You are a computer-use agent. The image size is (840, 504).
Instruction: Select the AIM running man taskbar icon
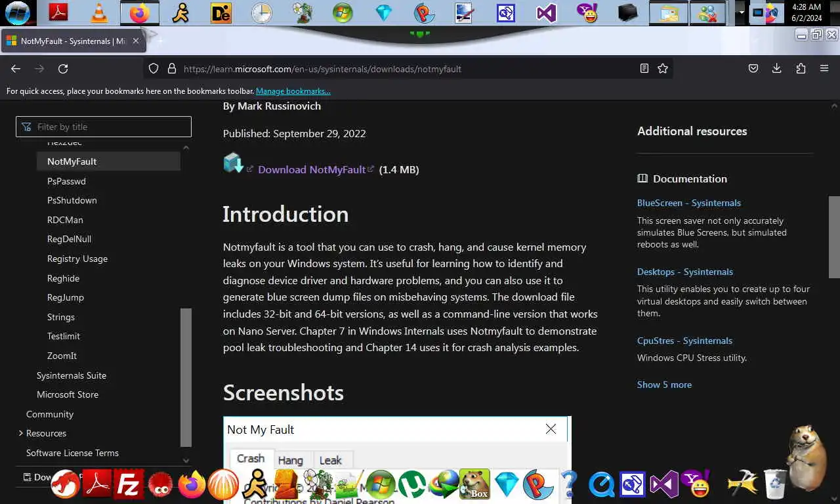tap(180, 12)
